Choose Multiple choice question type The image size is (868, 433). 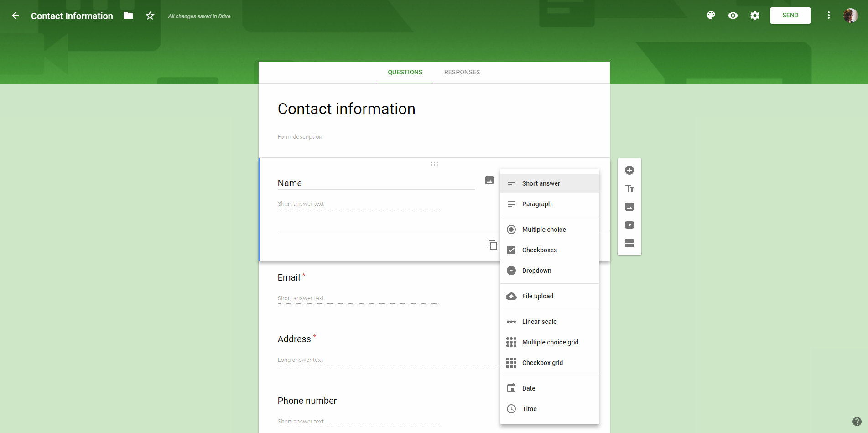point(550,230)
